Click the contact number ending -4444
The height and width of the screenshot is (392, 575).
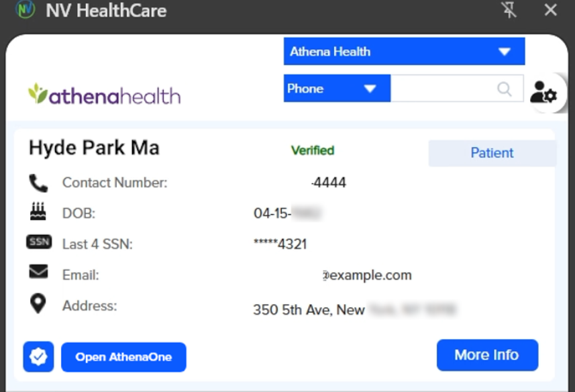click(328, 183)
